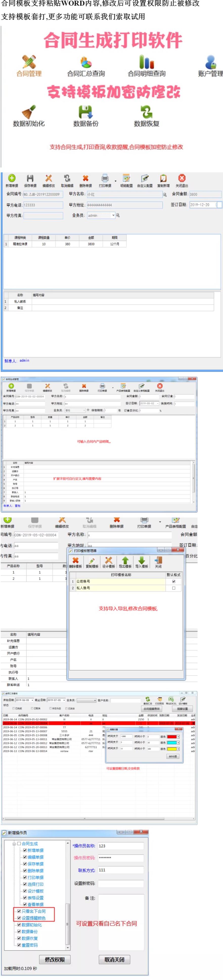Click 关闭退出 in the ZJB-201912200009 contract form

coord(182,181)
